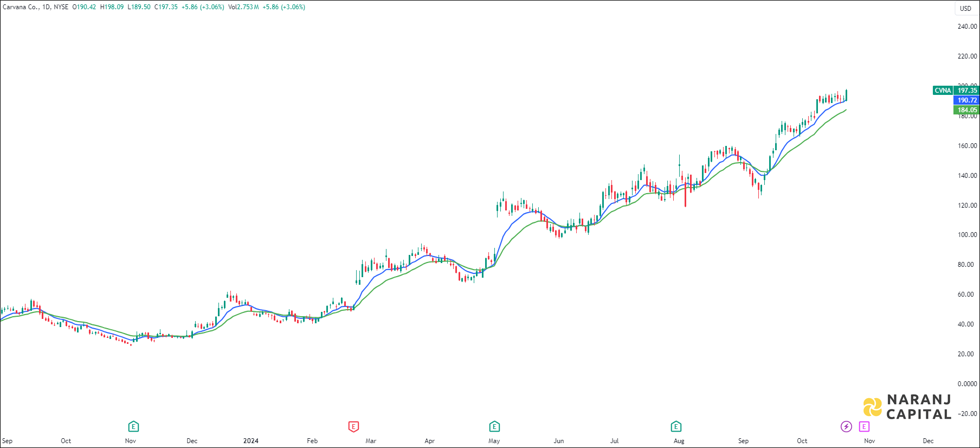Click the Carvana Co. symbol title
The height and width of the screenshot is (448, 980).
click(21, 7)
